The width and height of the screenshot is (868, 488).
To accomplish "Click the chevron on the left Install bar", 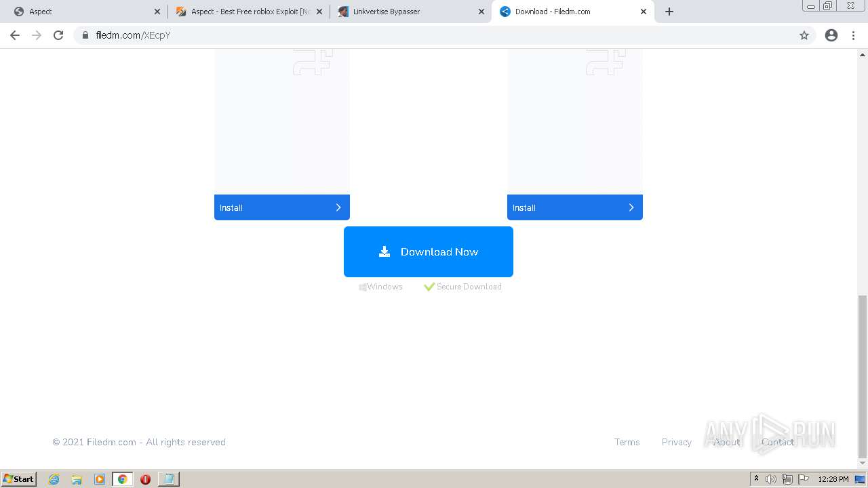I will click(x=338, y=207).
